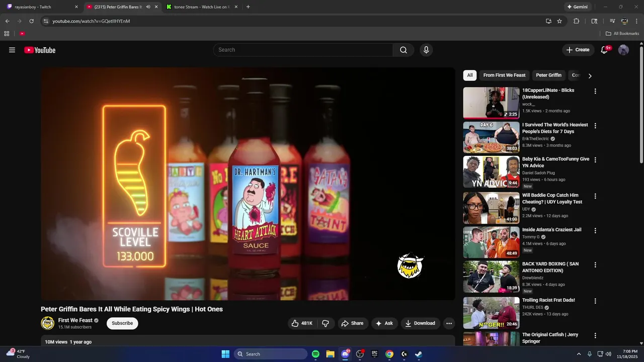This screenshot has width=644, height=362.
Task: Close the tonee Stream tab
Action: coord(235,7)
